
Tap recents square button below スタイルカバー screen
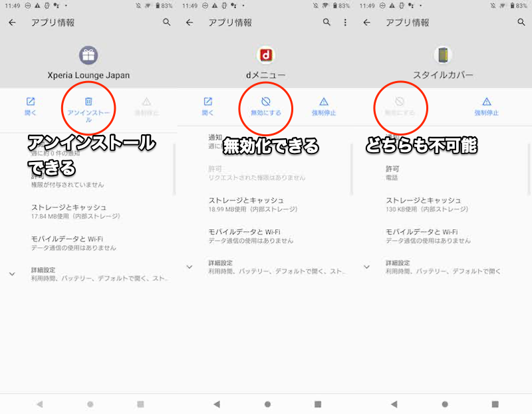[495, 404]
